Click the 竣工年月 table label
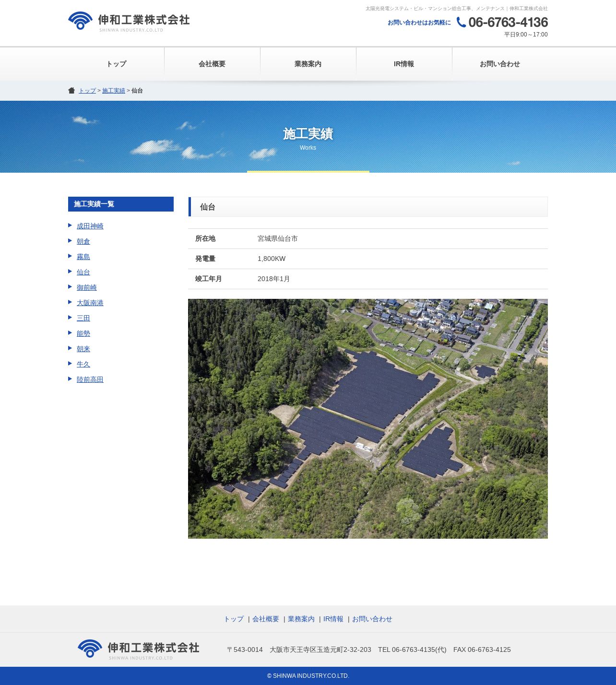This screenshot has height=685, width=616. (209, 279)
